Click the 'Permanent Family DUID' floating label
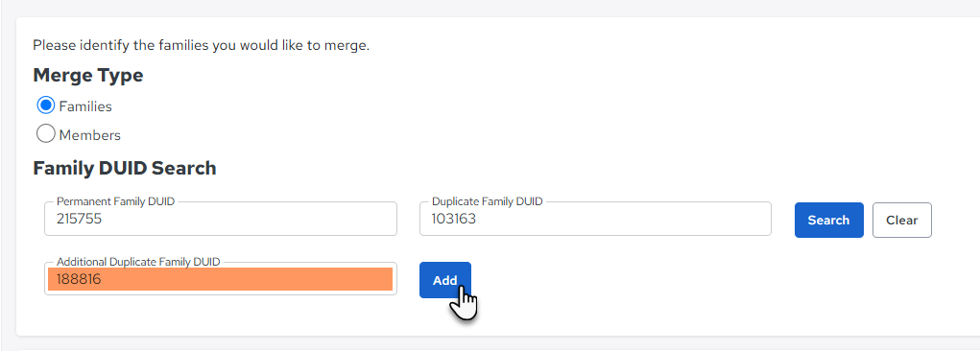Viewport: 980px width, 351px height. coord(115,201)
